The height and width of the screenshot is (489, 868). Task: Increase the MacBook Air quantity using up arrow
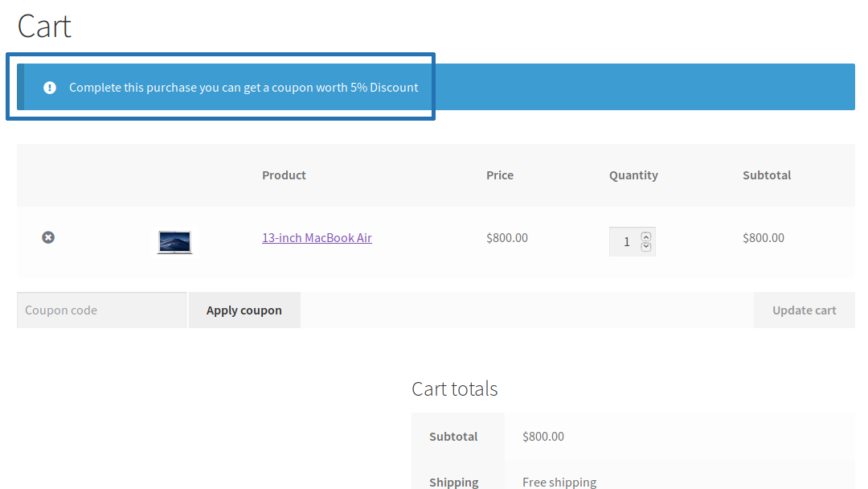[645, 235]
